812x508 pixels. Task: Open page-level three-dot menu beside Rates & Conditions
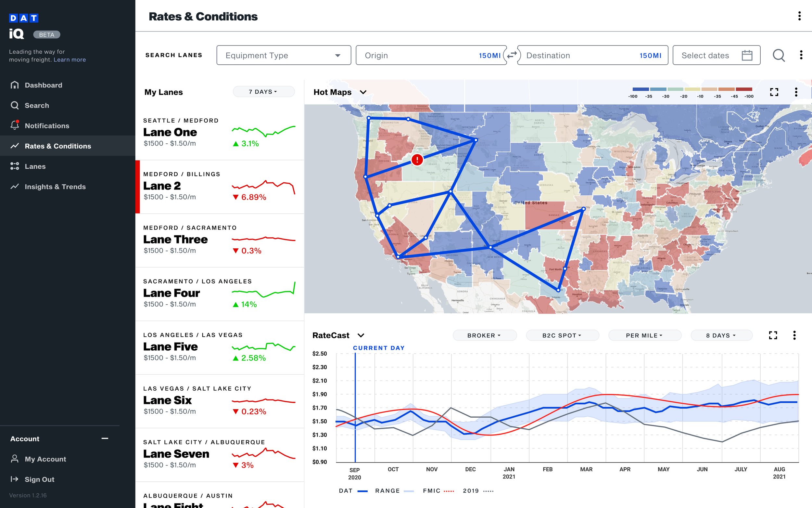tap(799, 16)
